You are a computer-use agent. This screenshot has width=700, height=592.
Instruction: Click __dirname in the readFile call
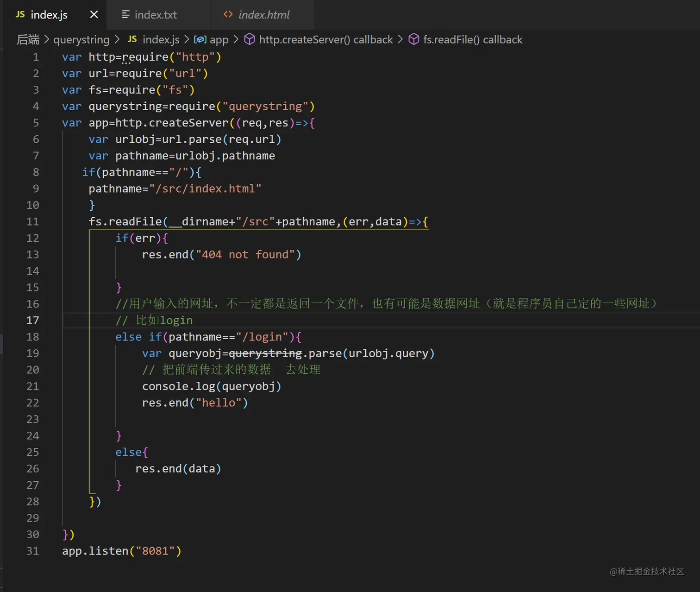pyautogui.click(x=199, y=221)
